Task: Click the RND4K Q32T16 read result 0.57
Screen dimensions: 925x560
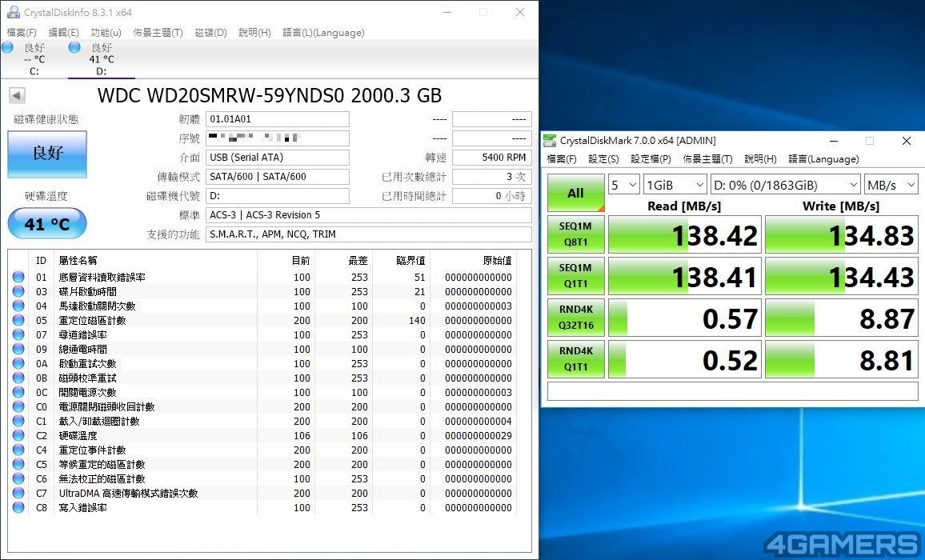Action: (685, 318)
